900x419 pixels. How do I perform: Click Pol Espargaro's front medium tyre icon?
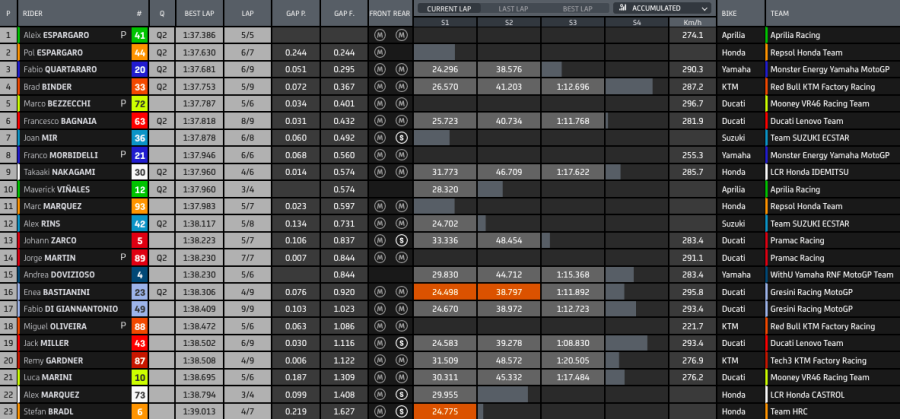[x=380, y=52]
